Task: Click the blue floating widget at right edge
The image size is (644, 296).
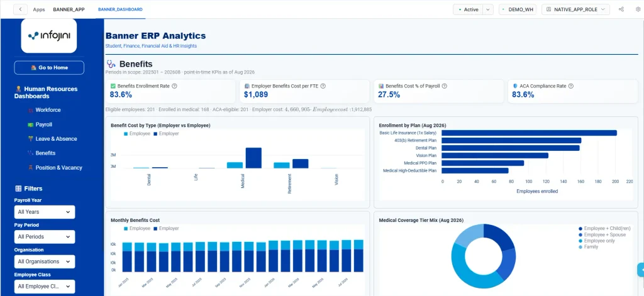Action: click(x=641, y=270)
